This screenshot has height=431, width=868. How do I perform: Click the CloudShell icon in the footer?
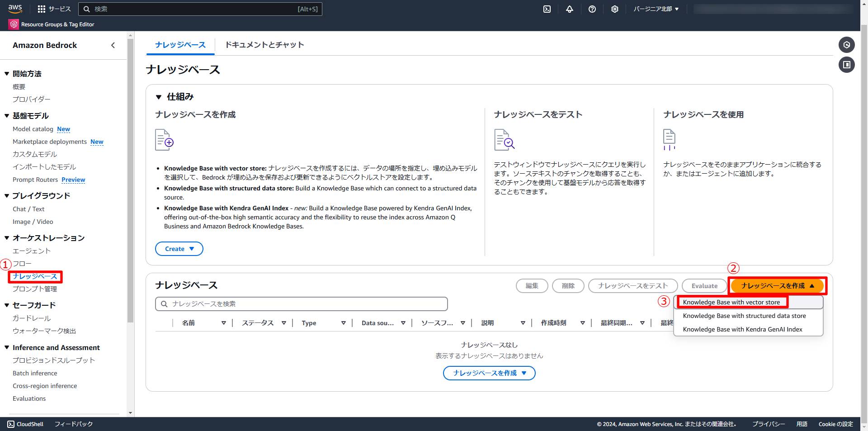[11, 424]
